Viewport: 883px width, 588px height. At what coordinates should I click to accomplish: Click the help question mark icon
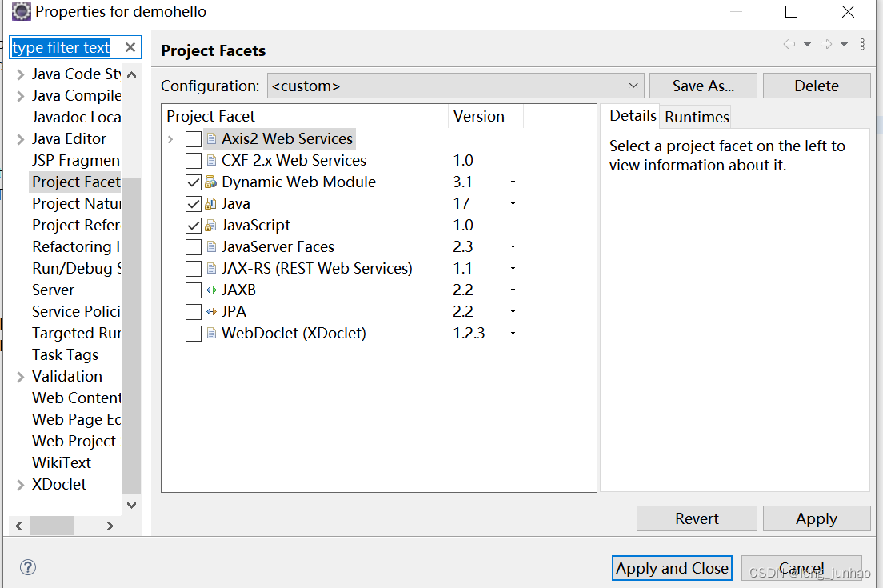click(28, 567)
